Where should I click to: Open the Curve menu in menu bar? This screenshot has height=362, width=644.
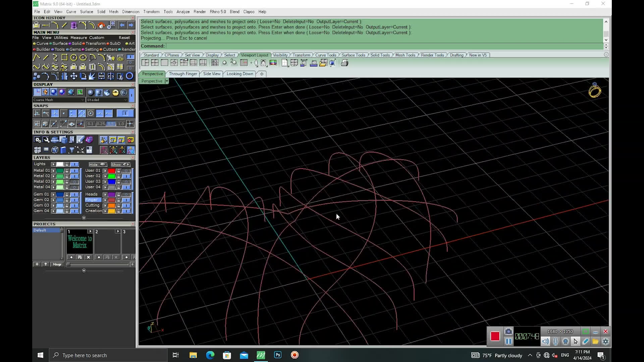71,12
